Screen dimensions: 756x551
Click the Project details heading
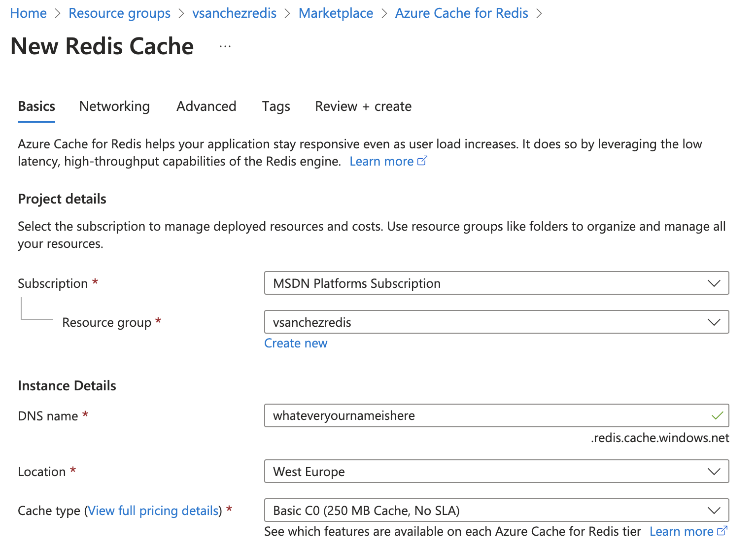pos(62,199)
